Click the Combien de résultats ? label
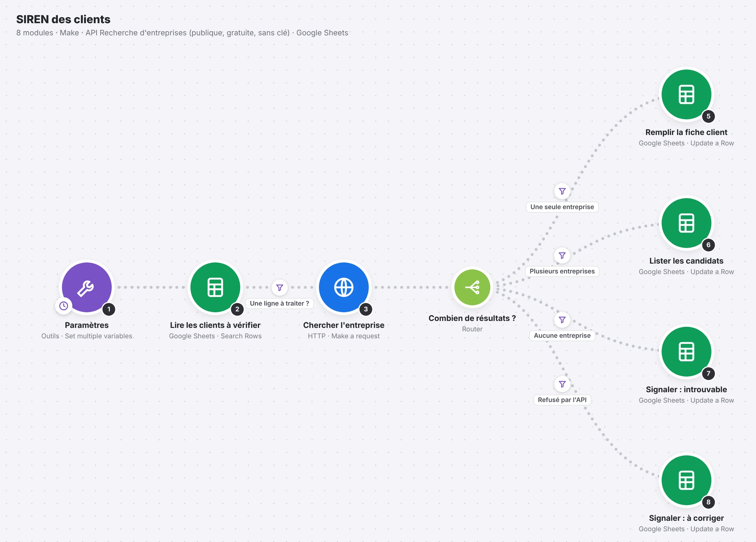756x542 pixels. [472, 318]
